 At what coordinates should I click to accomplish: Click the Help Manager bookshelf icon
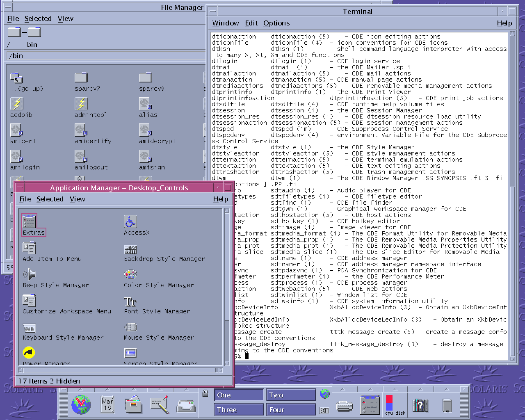click(x=420, y=405)
